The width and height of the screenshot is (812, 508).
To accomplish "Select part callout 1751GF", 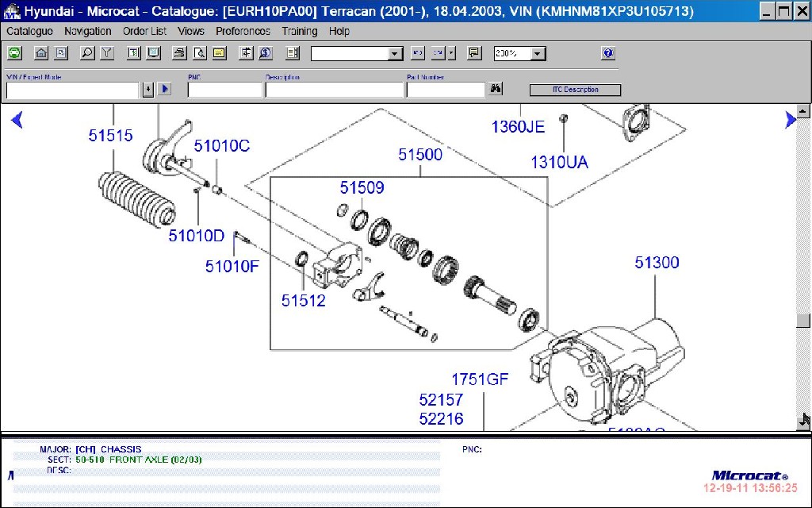I will click(x=480, y=379).
